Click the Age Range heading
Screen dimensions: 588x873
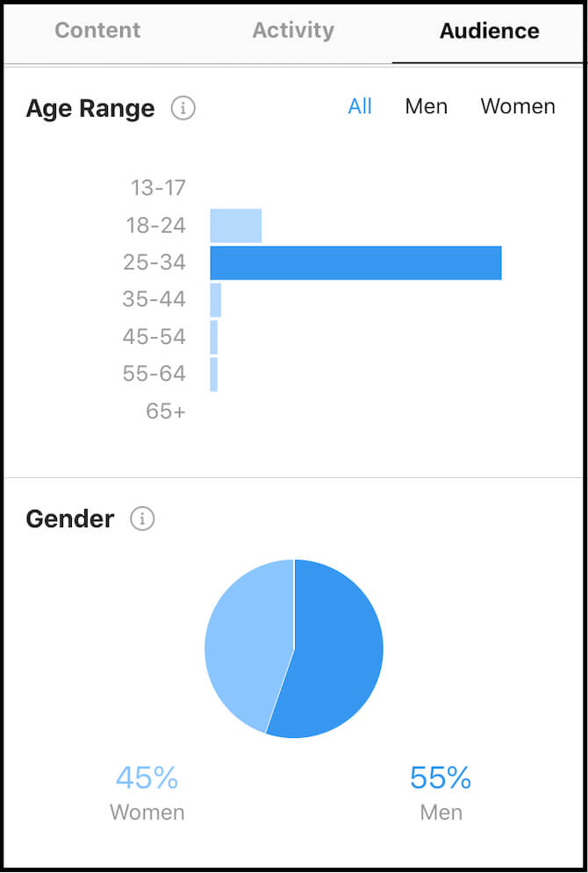coord(90,109)
